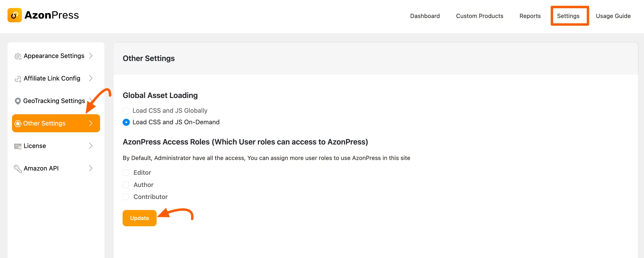This screenshot has width=644, height=258.
Task: Click the Contributor label text
Action: [150, 197]
